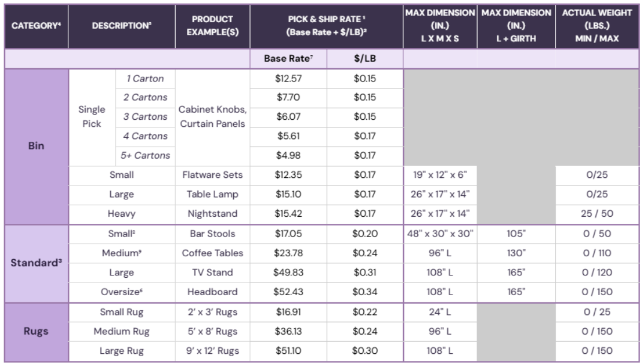The height and width of the screenshot is (364, 642).
Task: Click the Standard category cell
Action: [x=35, y=263]
